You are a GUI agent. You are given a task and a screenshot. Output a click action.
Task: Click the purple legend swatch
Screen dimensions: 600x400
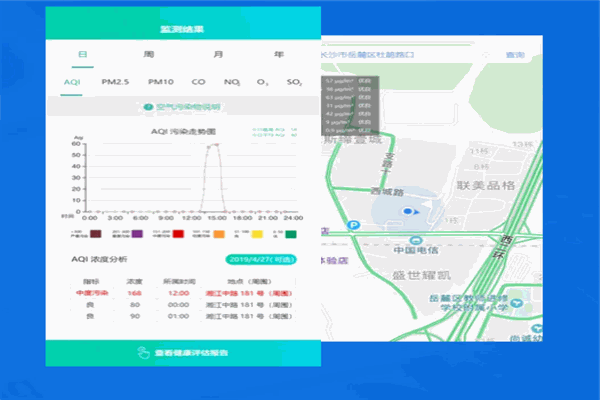tap(137, 234)
